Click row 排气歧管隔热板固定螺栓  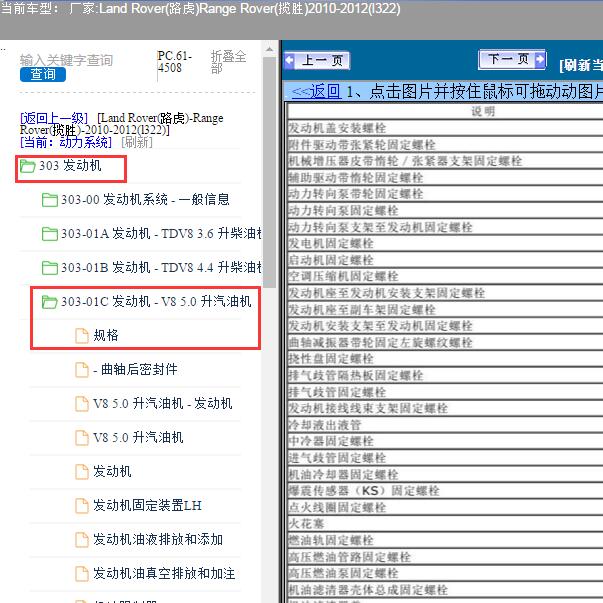tap(445, 375)
